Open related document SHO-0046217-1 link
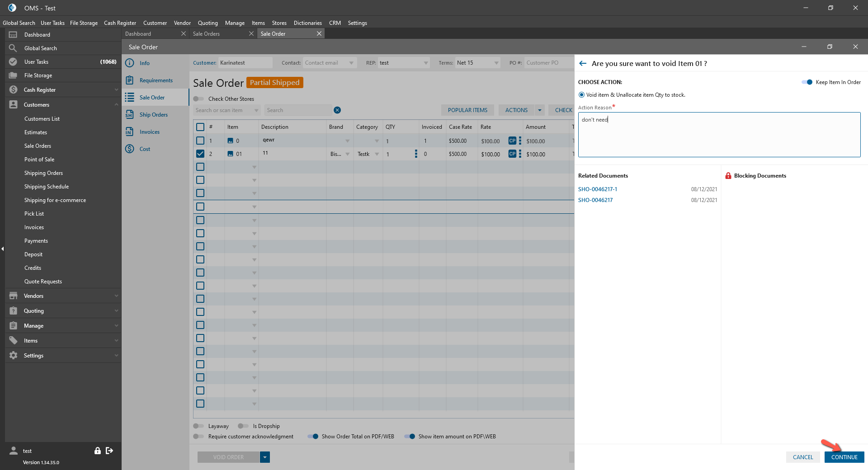 (597, 189)
